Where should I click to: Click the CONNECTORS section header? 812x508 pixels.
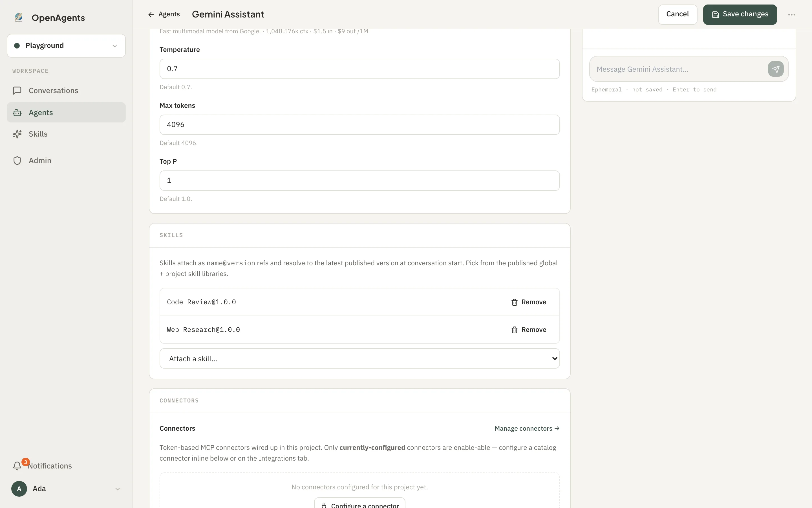pyautogui.click(x=179, y=400)
